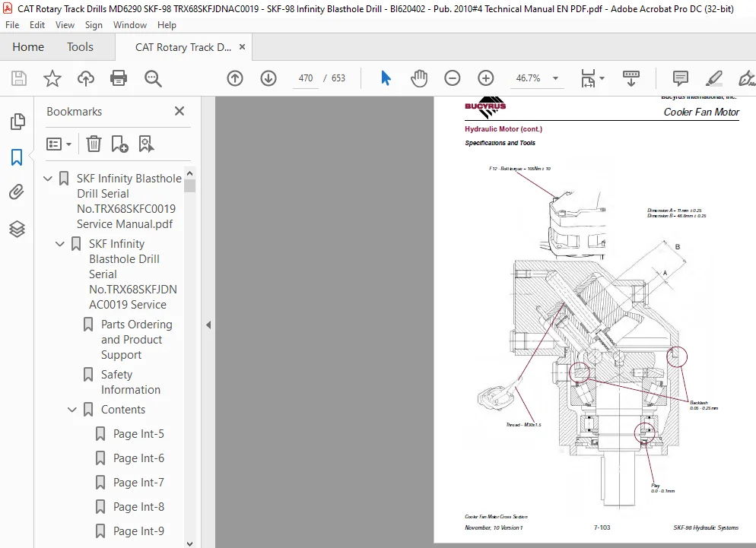Open the Layers panel
The image size is (756, 548).
tap(17, 229)
